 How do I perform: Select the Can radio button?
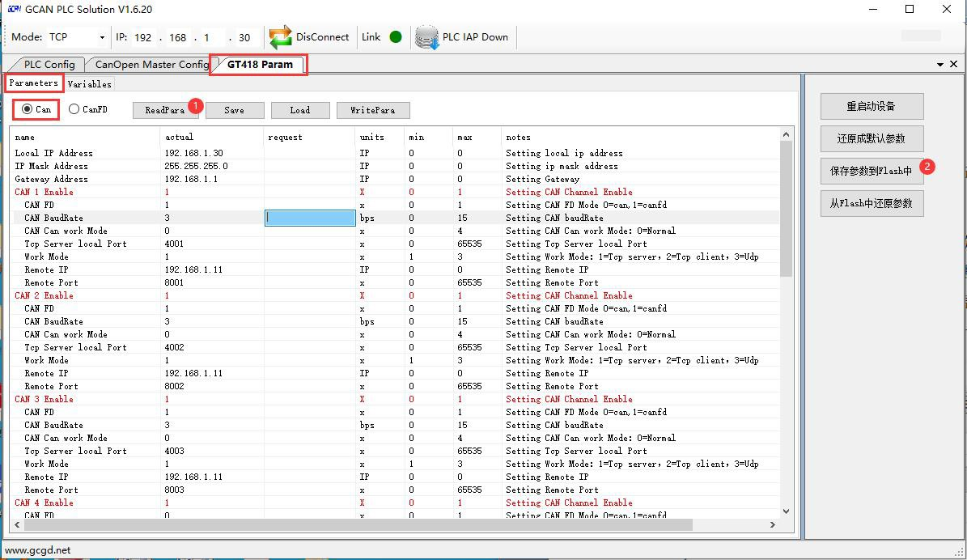[x=28, y=109]
